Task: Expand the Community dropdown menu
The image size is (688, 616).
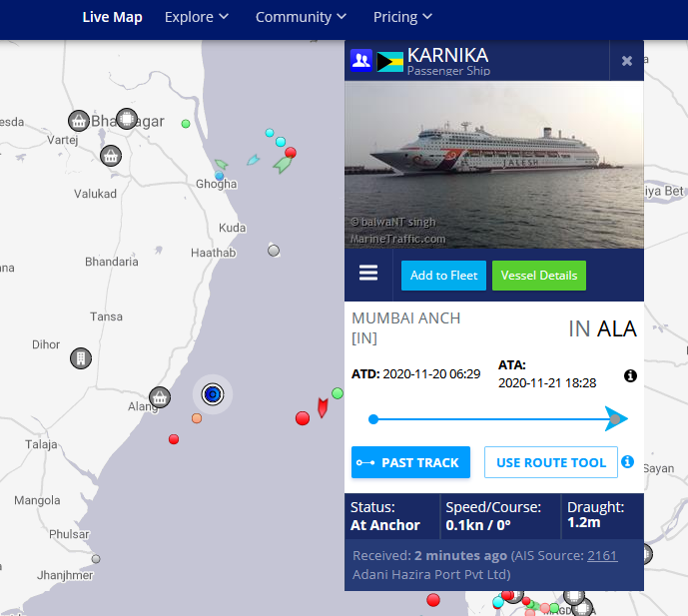Action: [x=301, y=17]
